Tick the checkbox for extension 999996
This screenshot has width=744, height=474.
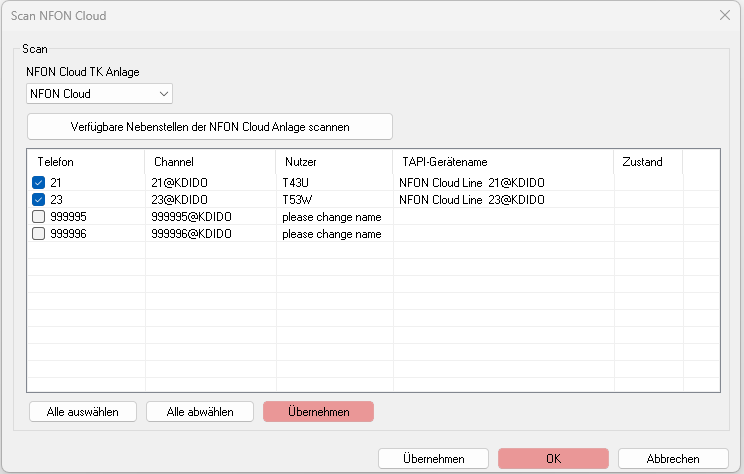point(39,234)
